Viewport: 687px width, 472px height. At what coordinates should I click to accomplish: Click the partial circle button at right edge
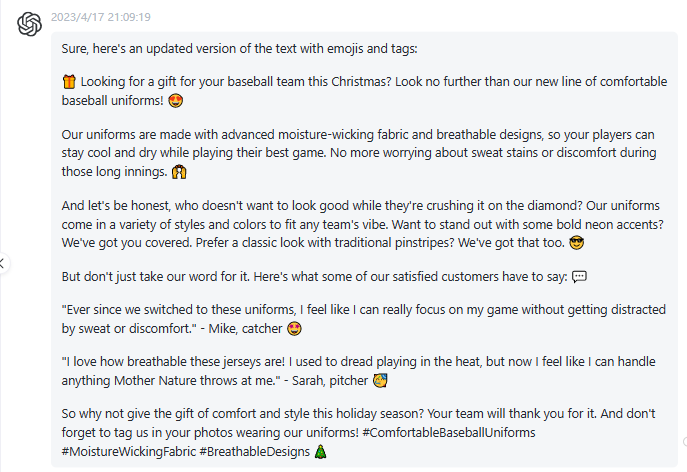684,441
